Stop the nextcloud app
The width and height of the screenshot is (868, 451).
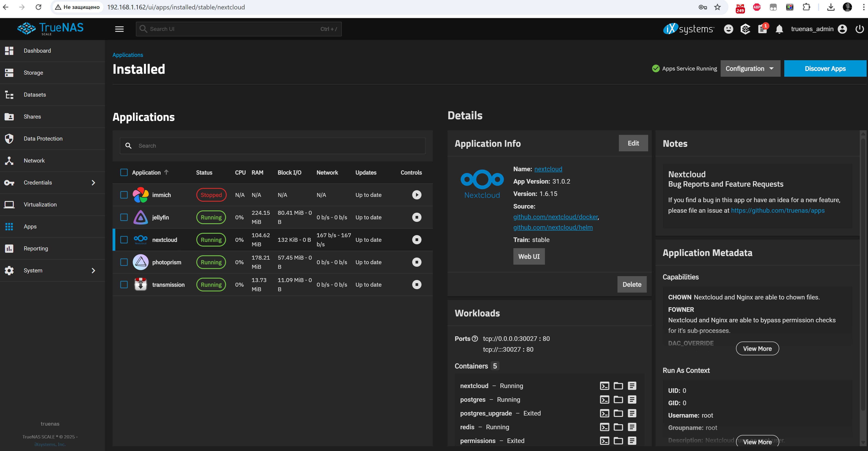[x=416, y=240]
